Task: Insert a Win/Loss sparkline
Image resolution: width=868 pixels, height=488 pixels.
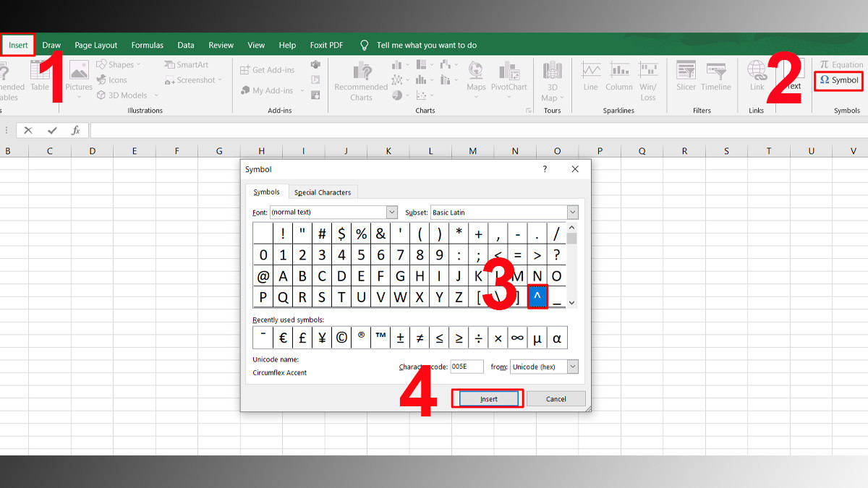Action: tap(648, 80)
